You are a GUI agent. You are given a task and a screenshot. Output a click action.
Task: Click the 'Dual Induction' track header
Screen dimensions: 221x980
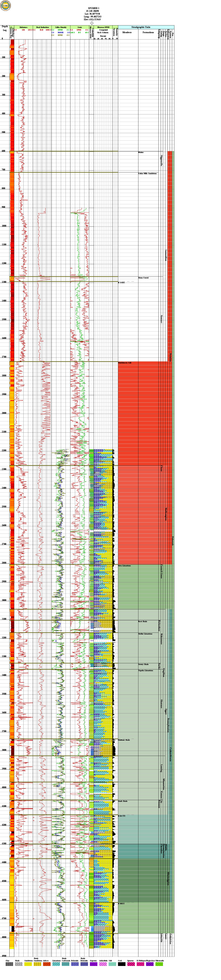43,27
